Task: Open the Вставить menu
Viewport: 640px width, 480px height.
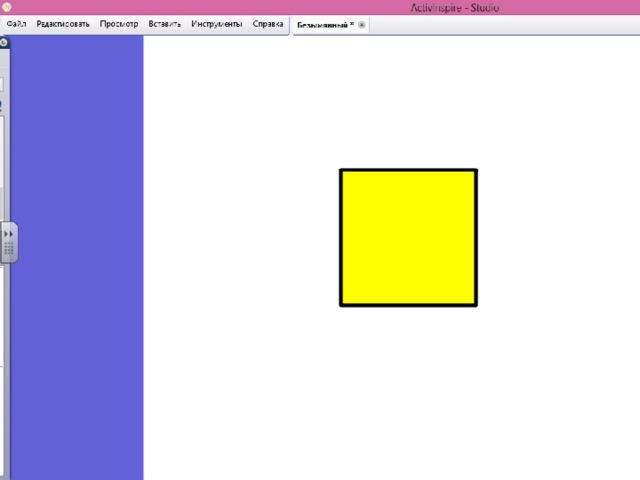Action: [x=164, y=24]
